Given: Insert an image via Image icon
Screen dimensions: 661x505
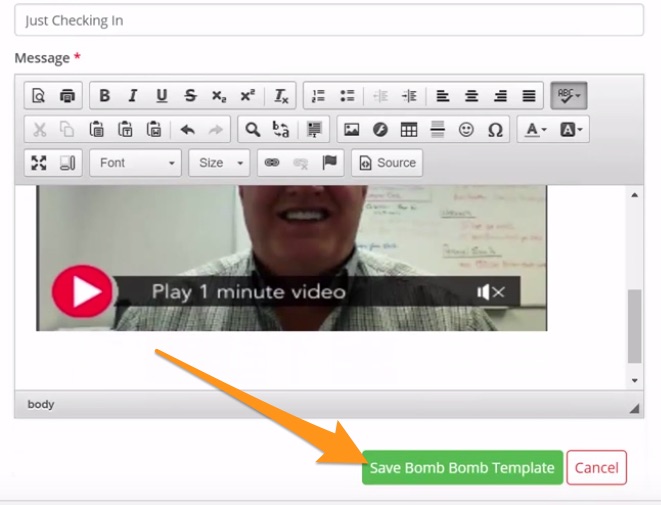Looking at the screenshot, I should tap(352, 129).
